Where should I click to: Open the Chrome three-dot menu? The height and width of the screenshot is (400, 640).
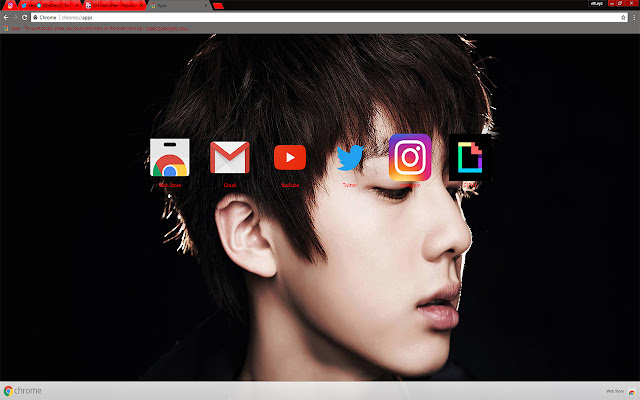pyautogui.click(x=634, y=18)
